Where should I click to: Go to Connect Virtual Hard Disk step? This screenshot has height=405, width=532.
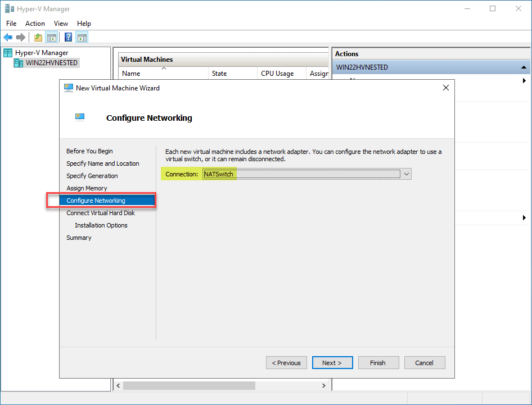click(x=101, y=213)
